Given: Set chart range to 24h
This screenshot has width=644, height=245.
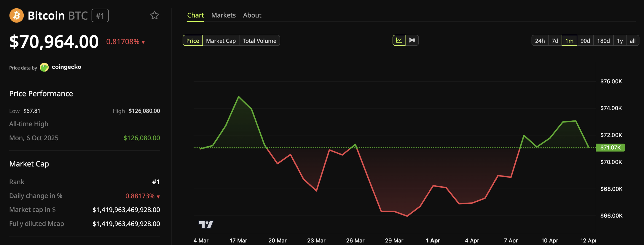Looking at the screenshot, I should 540,41.
